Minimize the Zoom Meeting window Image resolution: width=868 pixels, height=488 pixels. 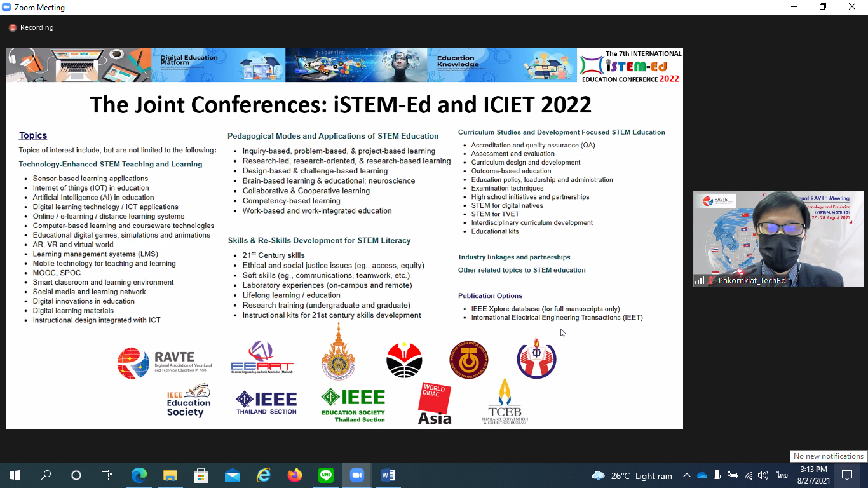pos(794,7)
